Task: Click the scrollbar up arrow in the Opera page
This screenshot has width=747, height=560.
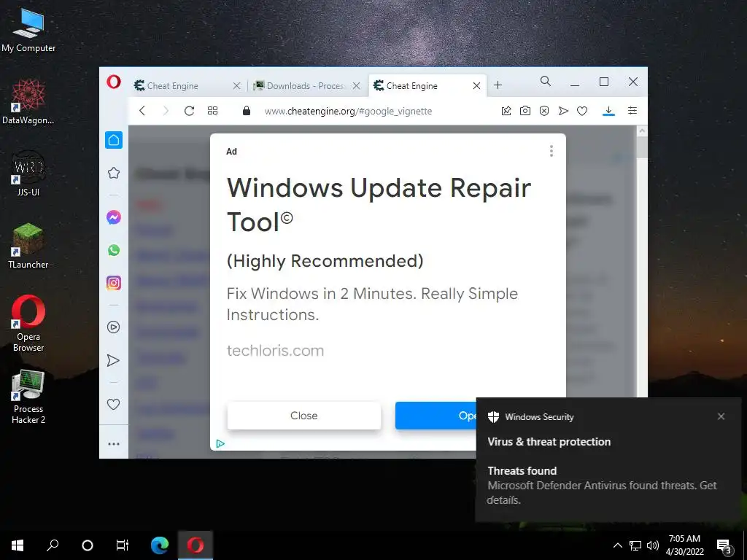Action: pos(642,131)
